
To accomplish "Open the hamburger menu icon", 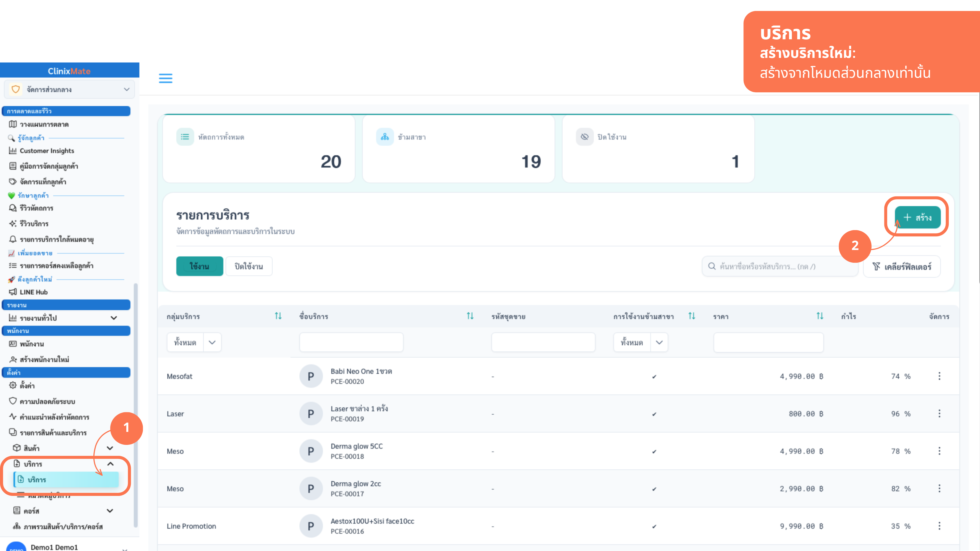I will (x=165, y=78).
